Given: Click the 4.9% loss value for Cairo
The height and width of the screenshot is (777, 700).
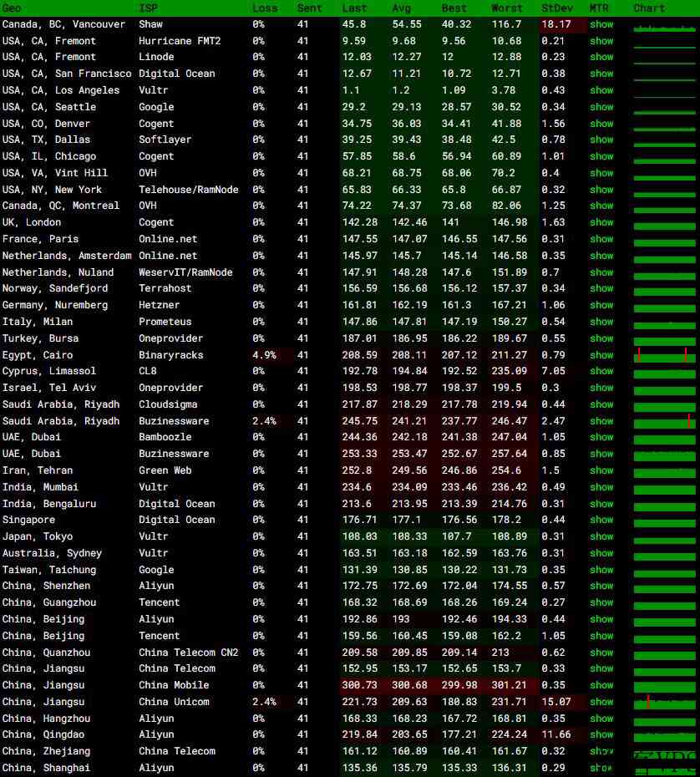Looking at the screenshot, I should tap(264, 355).
